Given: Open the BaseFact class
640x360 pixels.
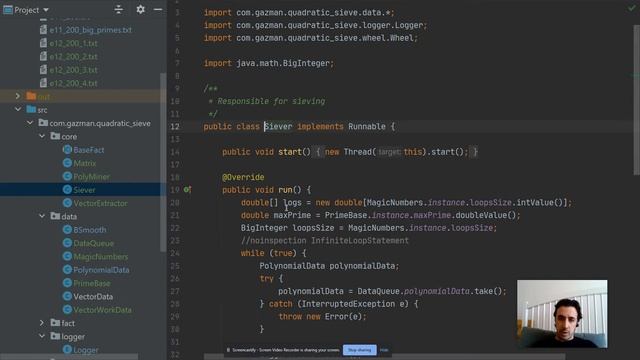Looking at the screenshot, I should (89, 150).
